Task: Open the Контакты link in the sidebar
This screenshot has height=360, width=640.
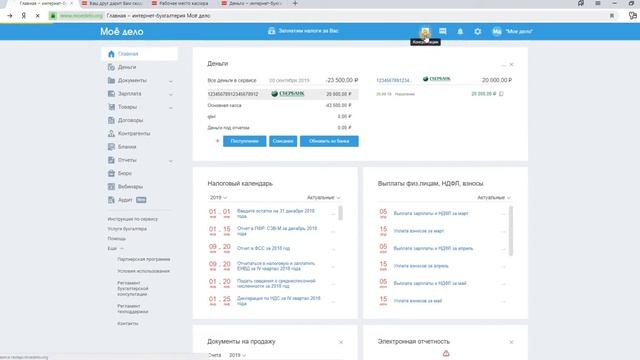Action: click(128, 323)
